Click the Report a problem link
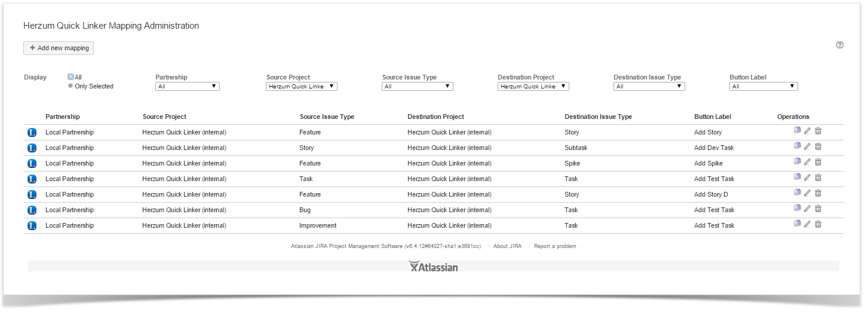The image size is (868, 312). [555, 246]
